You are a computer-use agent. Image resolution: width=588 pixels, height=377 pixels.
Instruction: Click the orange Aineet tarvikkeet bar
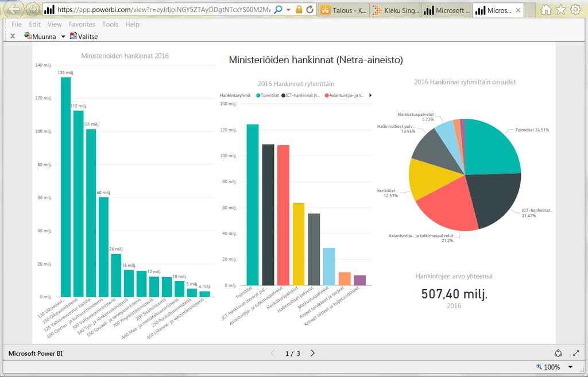point(345,279)
